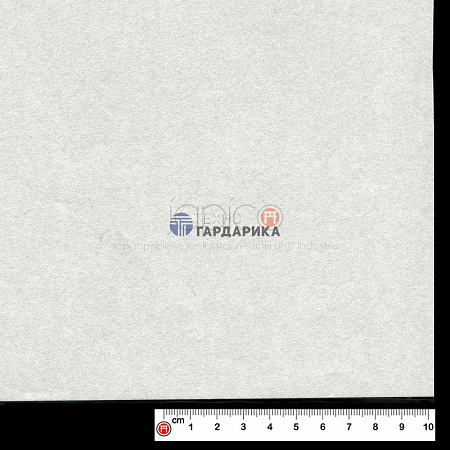450x450 pixels.
Task: Click number 2 on the ruler
Action: pos(217,427)
